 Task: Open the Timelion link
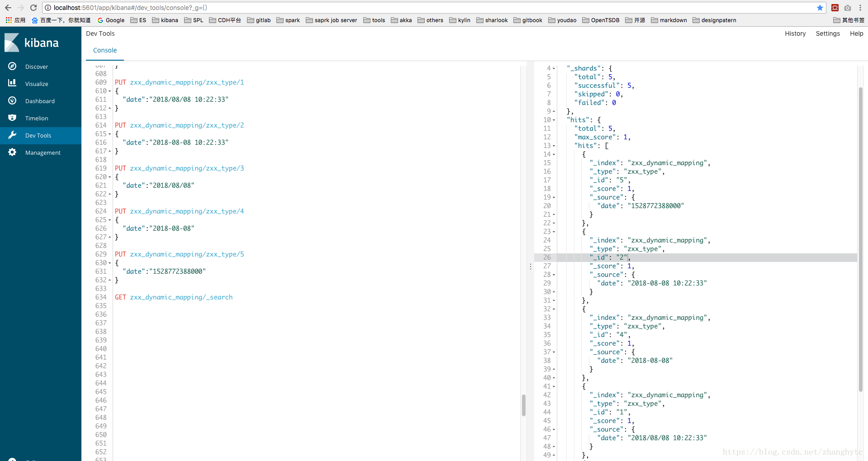(x=37, y=118)
